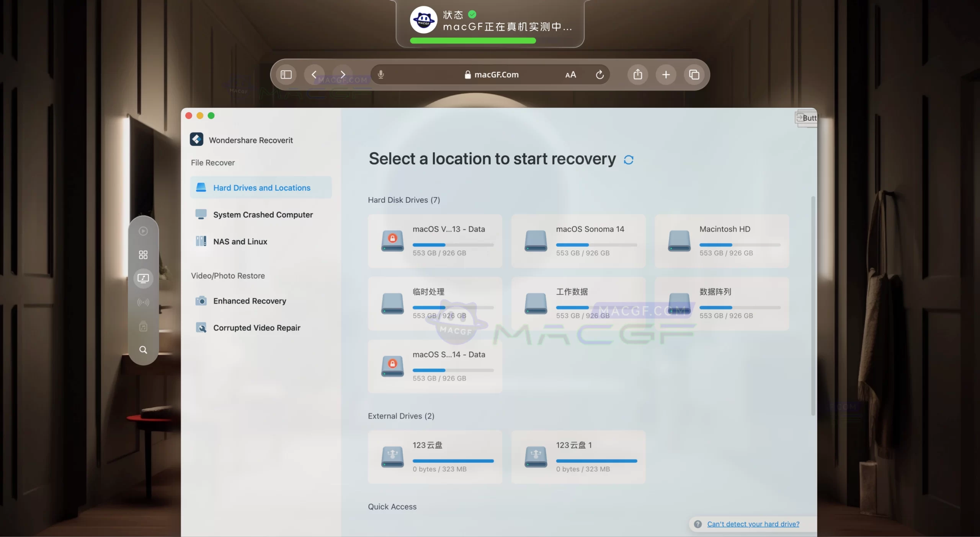Select the locked macOS V...13 - Data drive
This screenshot has width=980, height=537.
[435, 241]
